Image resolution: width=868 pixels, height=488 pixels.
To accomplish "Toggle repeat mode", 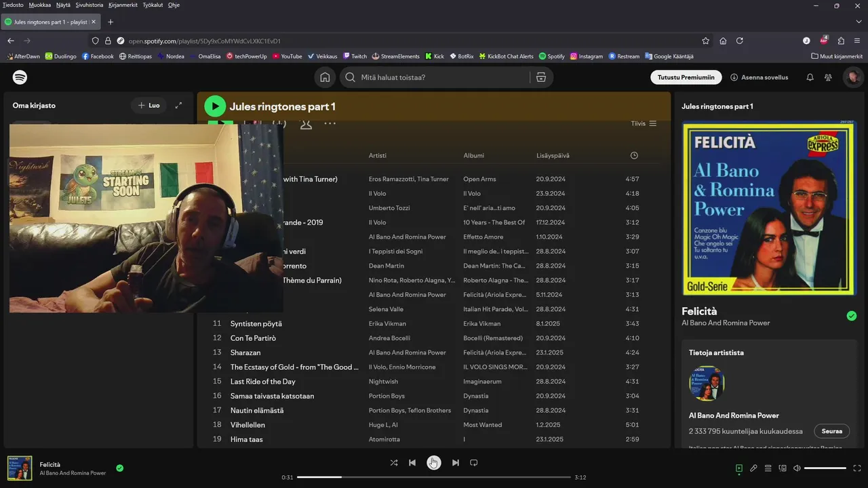I will tap(474, 463).
